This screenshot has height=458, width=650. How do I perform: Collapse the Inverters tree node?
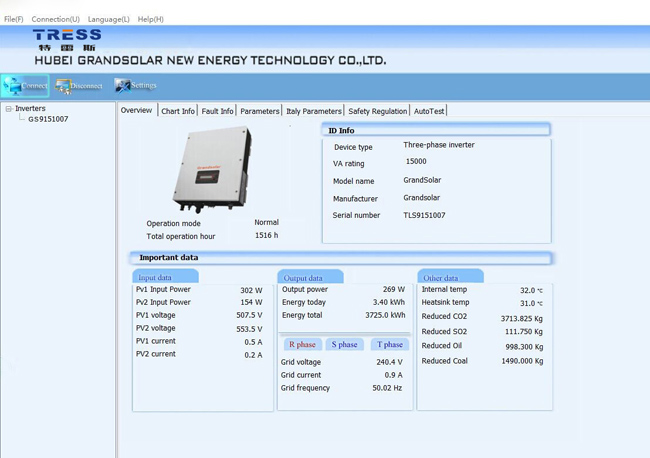pyautogui.click(x=8, y=109)
